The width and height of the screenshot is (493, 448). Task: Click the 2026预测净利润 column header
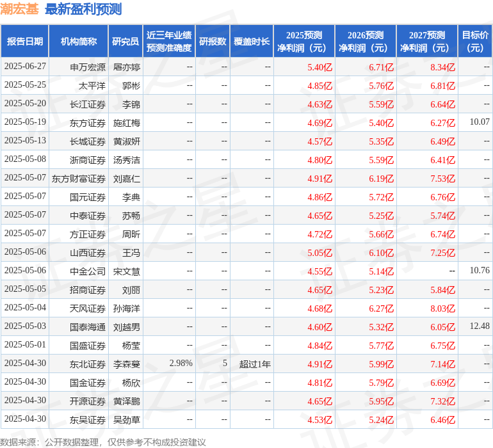point(366,42)
